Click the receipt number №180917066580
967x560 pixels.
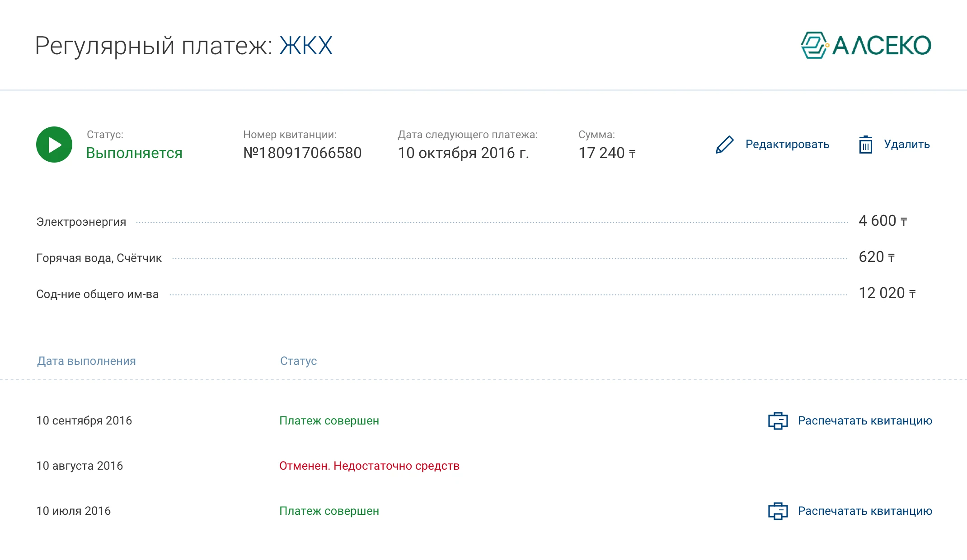tap(302, 153)
